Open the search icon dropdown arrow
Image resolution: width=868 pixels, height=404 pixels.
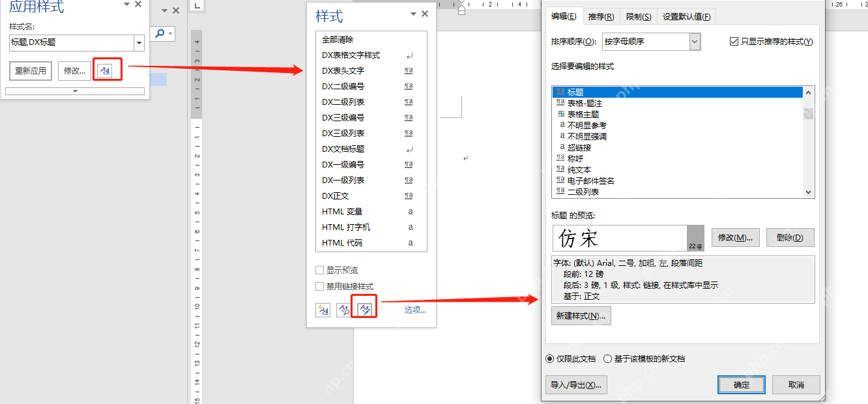[x=171, y=33]
